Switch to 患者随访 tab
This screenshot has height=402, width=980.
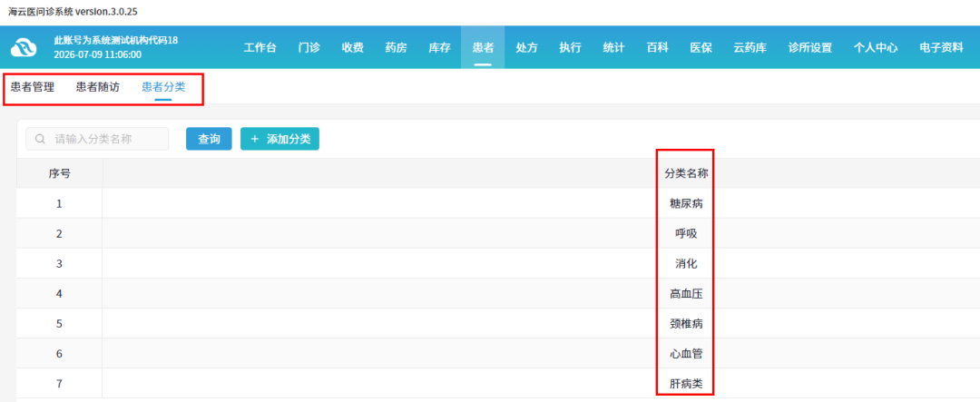pos(98,87)
